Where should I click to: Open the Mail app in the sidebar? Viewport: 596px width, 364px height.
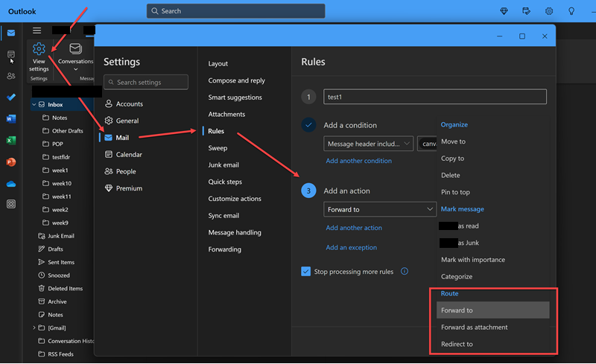coord(11,33)
